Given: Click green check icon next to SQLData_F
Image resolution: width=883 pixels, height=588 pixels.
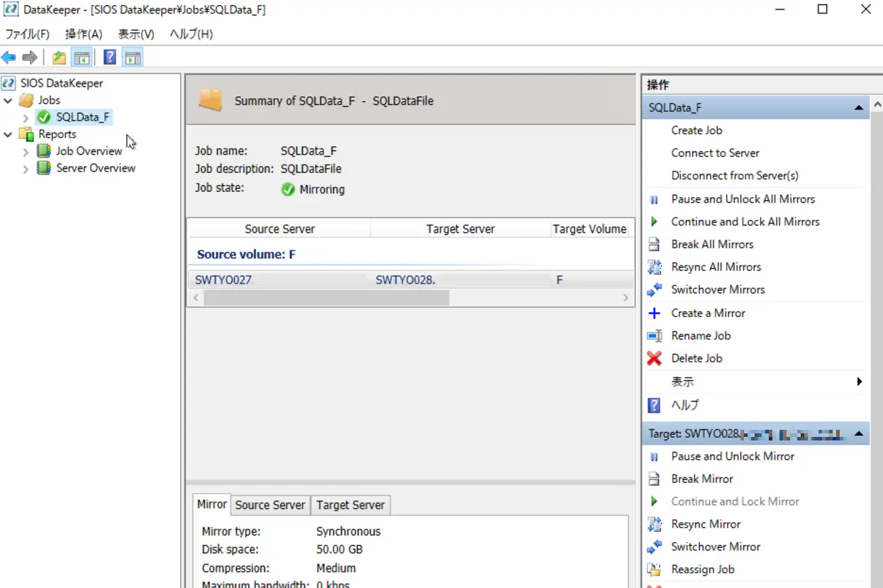Looking at the screenshot, I should pos(44,117).
